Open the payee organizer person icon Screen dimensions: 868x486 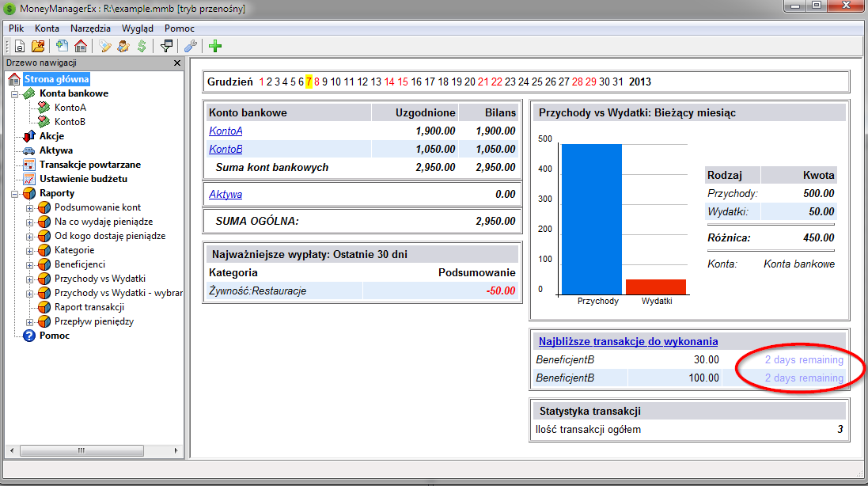[123, 46]
